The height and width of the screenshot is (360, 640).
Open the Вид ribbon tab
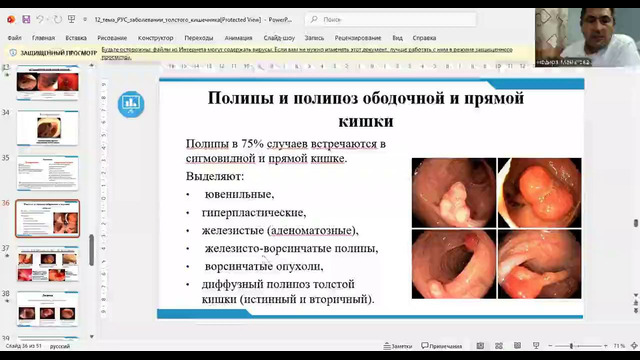coord(398,38)
